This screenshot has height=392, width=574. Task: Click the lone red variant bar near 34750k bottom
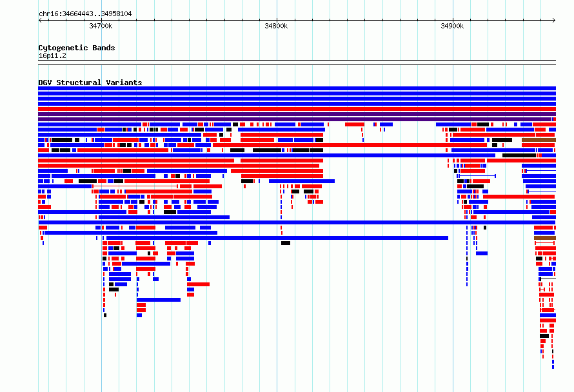click(x=198, y=284)
